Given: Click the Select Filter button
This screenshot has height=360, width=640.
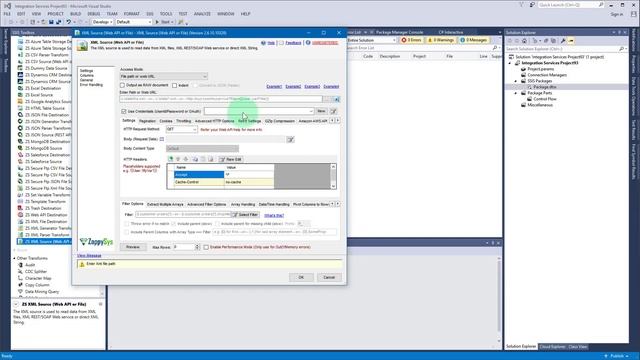Looking at the screenshot, I should pos(245,215).
